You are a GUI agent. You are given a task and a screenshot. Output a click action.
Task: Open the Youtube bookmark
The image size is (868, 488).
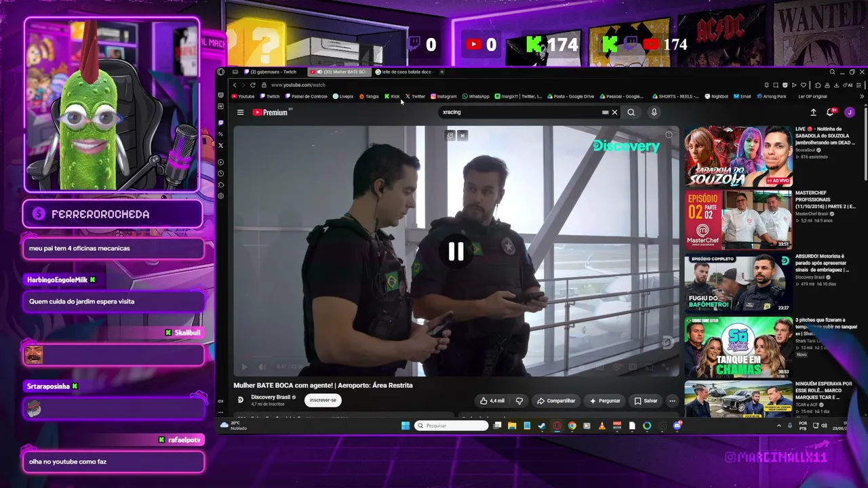point(243,96)
